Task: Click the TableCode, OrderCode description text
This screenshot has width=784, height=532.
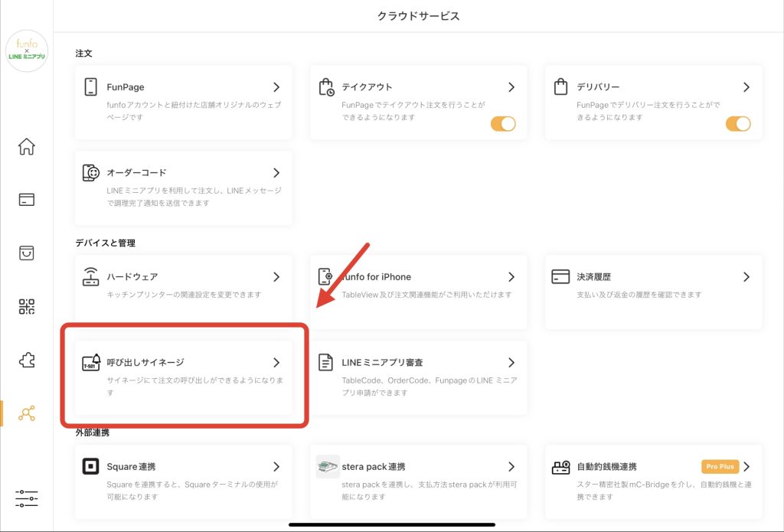Action: click(430, 387)
